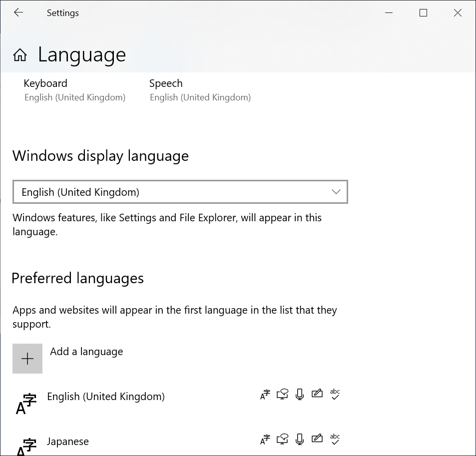Click the text-to-speech icon for English (United Kingdom)
The height and width of the screenshot is (456, 476).
pos(282,394)
